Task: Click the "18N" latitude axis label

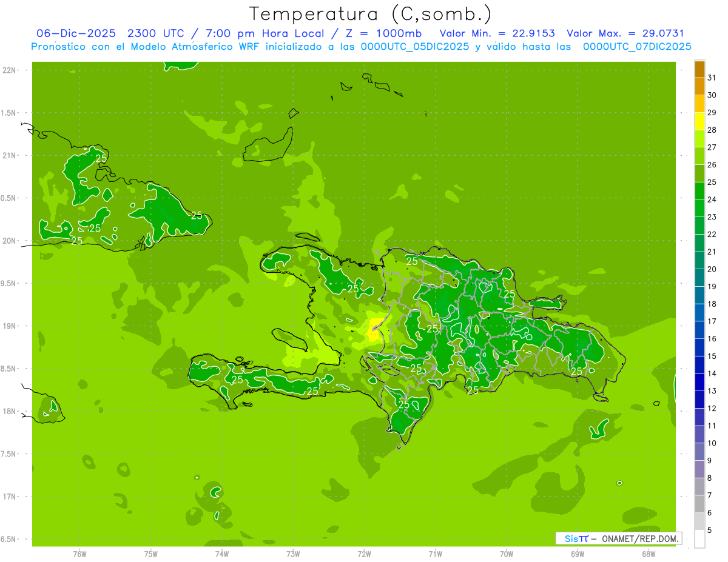Action: 10,412
